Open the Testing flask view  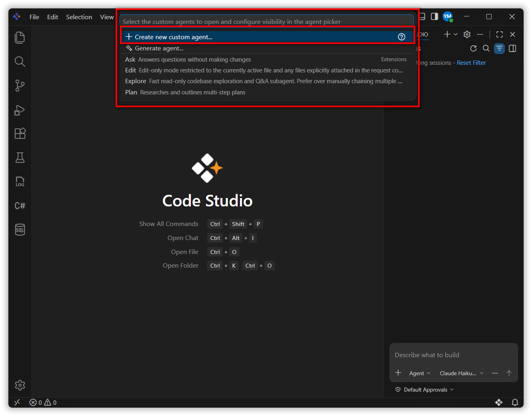(20, 158)
